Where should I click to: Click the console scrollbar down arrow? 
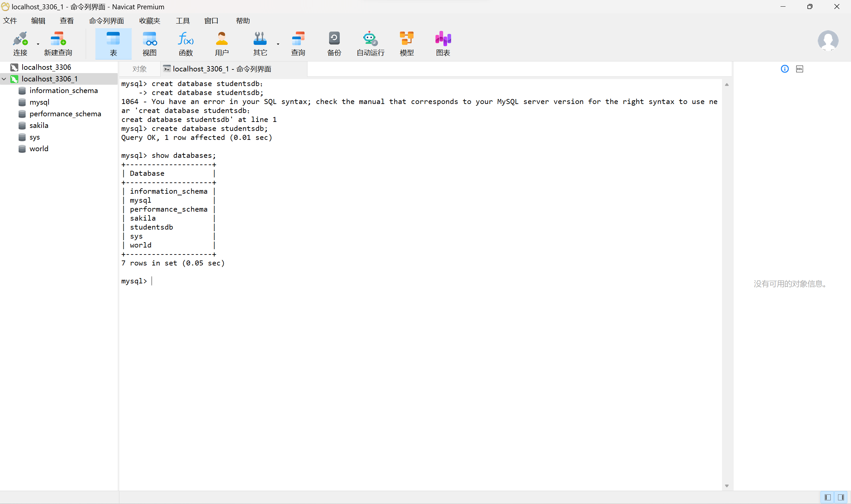pyautogui.click(x=727, y=486)
